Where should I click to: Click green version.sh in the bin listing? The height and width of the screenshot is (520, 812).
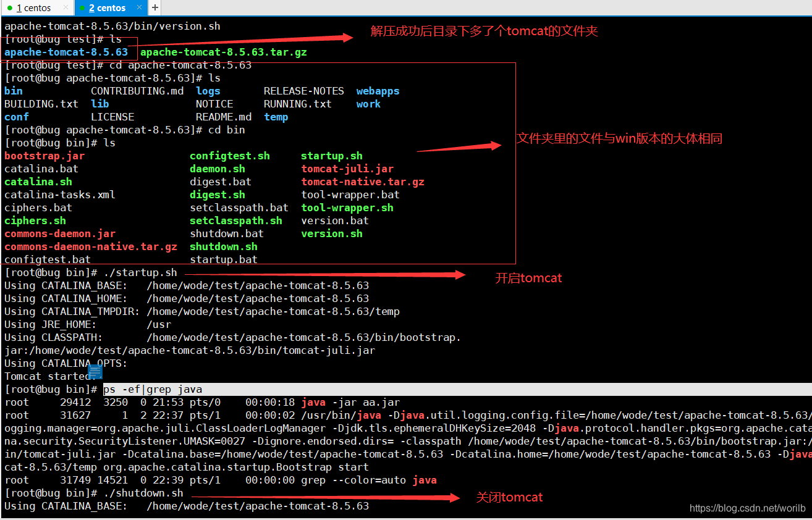point(332,233)
